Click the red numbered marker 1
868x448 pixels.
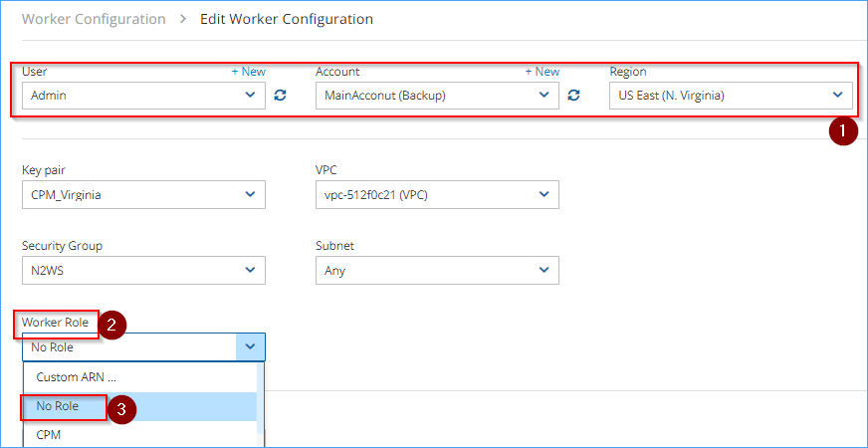click(x=843, y=131)
